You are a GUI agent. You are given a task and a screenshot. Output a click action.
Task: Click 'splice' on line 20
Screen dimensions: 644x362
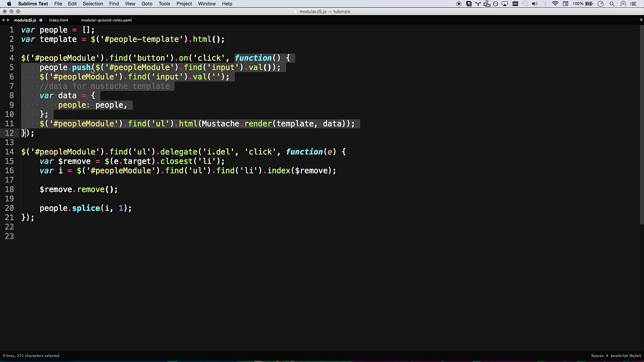[x=86, y=208]
